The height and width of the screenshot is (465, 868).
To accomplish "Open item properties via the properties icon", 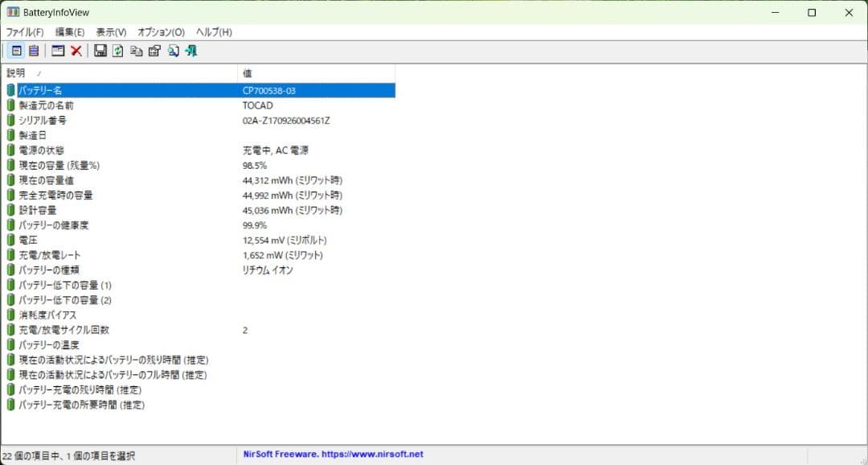I will [154, 51].
